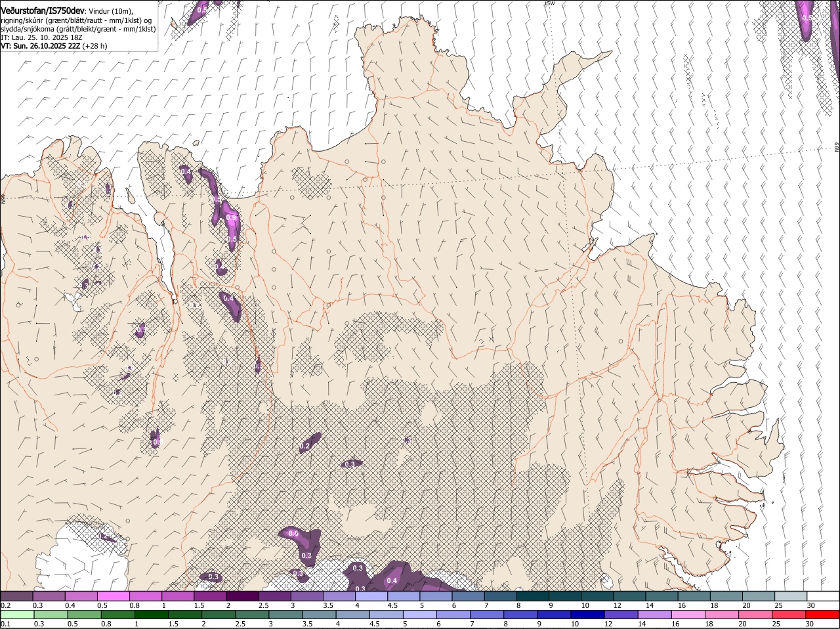The height and width of the screenshot is (629, 840).
Task: Click the 'Veðurstofan/IS750dev' title text
Action: coord(43,11)
